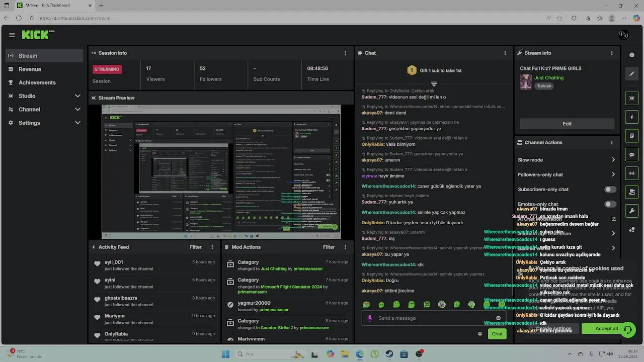Click the message input field

pyautogui.click(x=433, y=318)
